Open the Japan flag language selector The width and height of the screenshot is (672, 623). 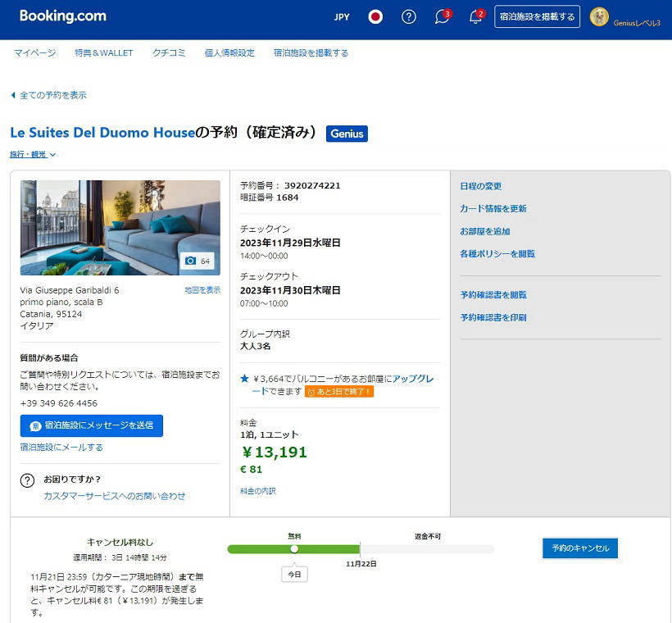tap(375, 17)
